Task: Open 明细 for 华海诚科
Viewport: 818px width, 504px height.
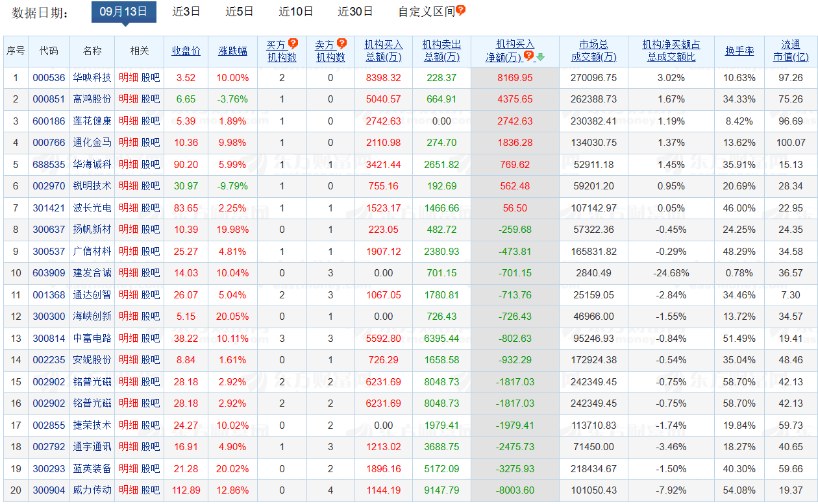Action: 129,164
